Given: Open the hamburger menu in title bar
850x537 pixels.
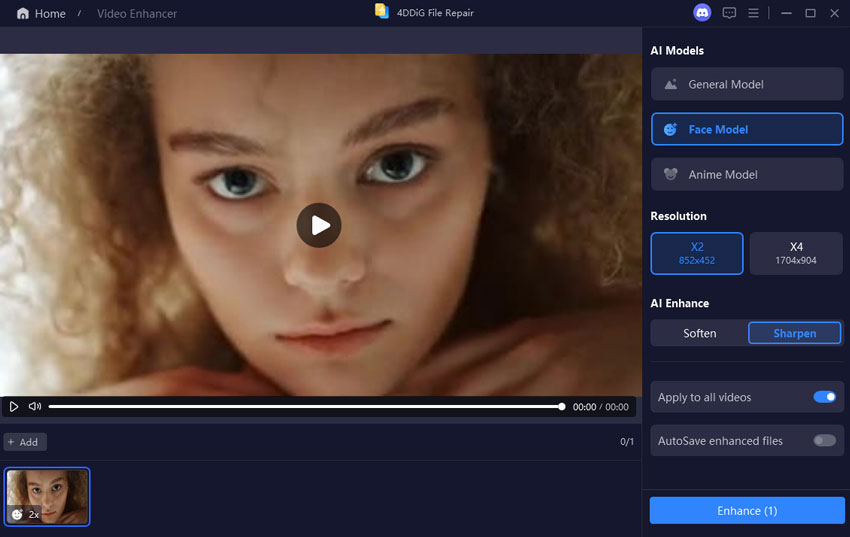Looking at the screenshot, I should pyautogui.click(x=753, y=13).
